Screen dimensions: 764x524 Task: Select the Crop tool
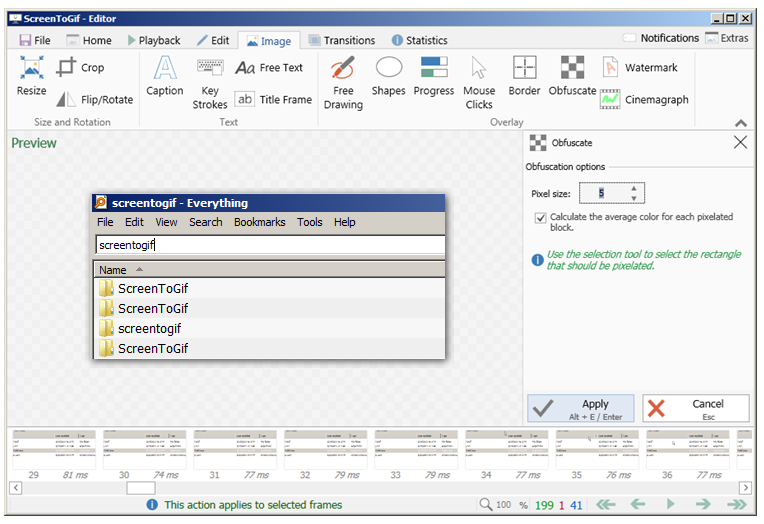tap(81, 68)
